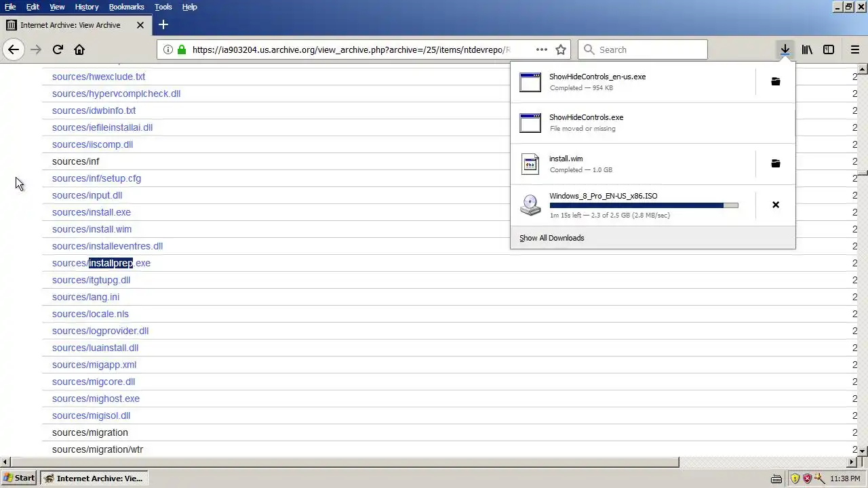The width and height of the screenshot is (868, 488).
Task: Open sources/migcore.dll link
Action: point(94,382)
